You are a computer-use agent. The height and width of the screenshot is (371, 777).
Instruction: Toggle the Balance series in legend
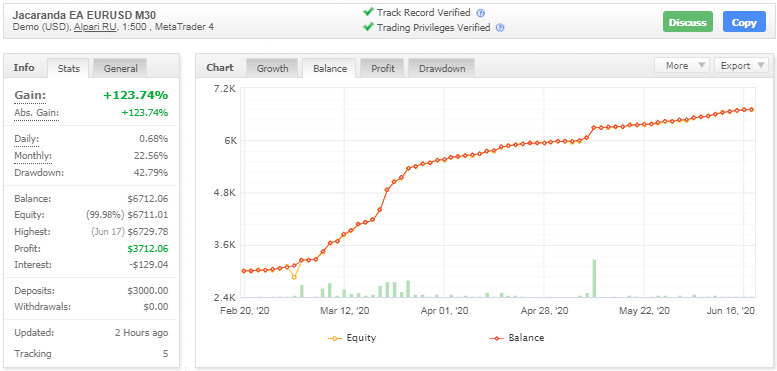pos(516,338)
